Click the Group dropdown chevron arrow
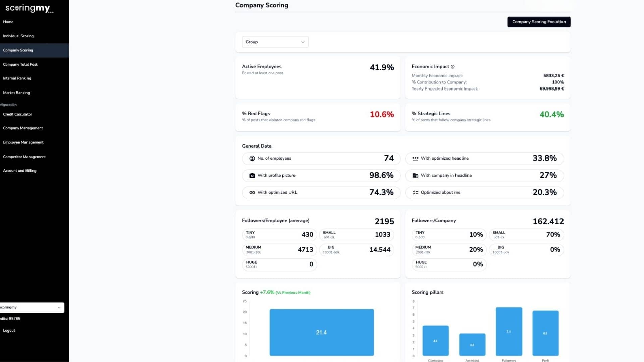The height and width of the screenshot is (362, 644). (x=303, y=42)
